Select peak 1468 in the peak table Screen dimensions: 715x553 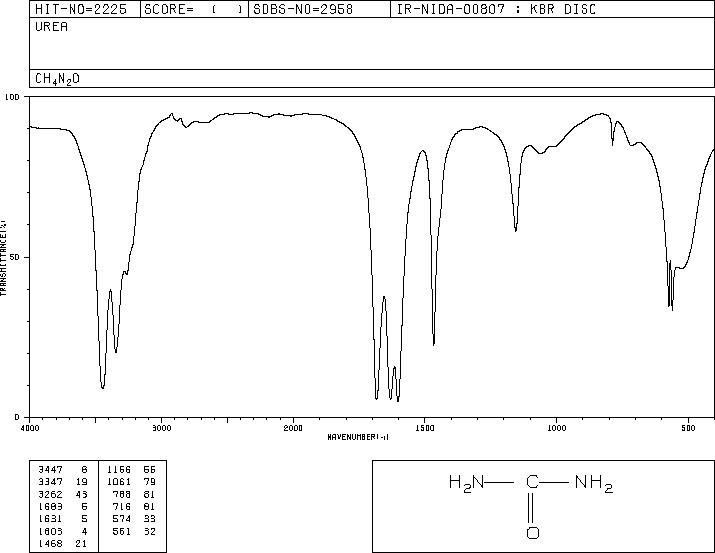(50, 543)
